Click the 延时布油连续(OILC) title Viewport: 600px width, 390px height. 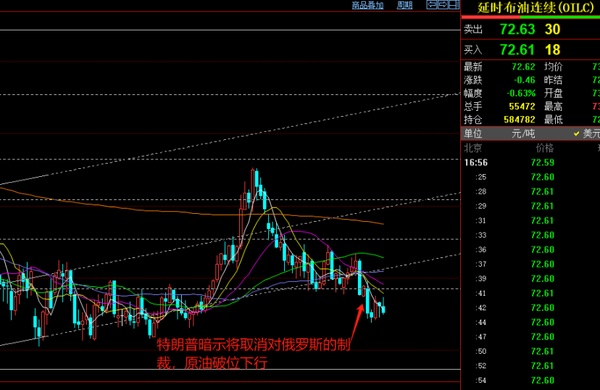pos(535,7)
